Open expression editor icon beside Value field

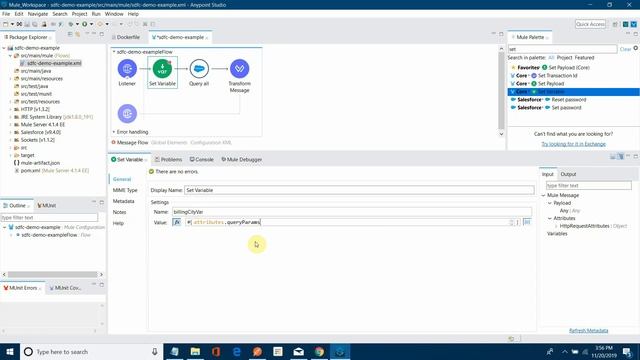click(x=527, y=222)
